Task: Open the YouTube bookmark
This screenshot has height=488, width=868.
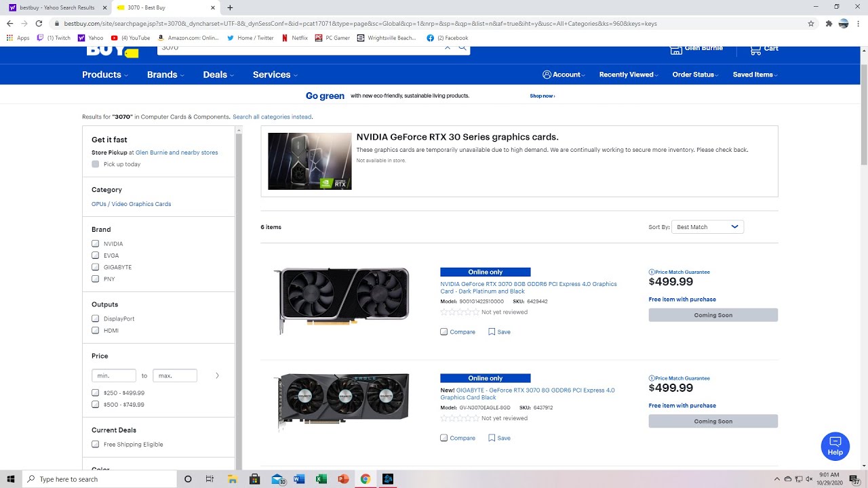Action: [x=130, y=38]
